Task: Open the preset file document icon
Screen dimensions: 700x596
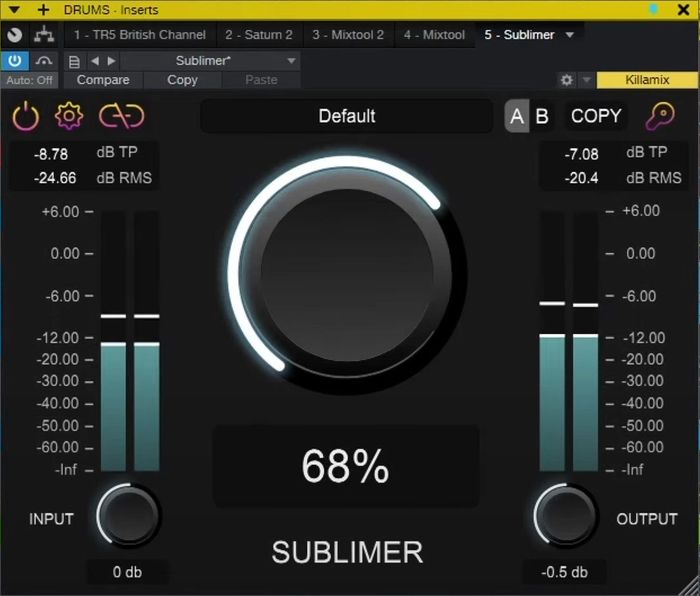Action: (x=74, y=61)
